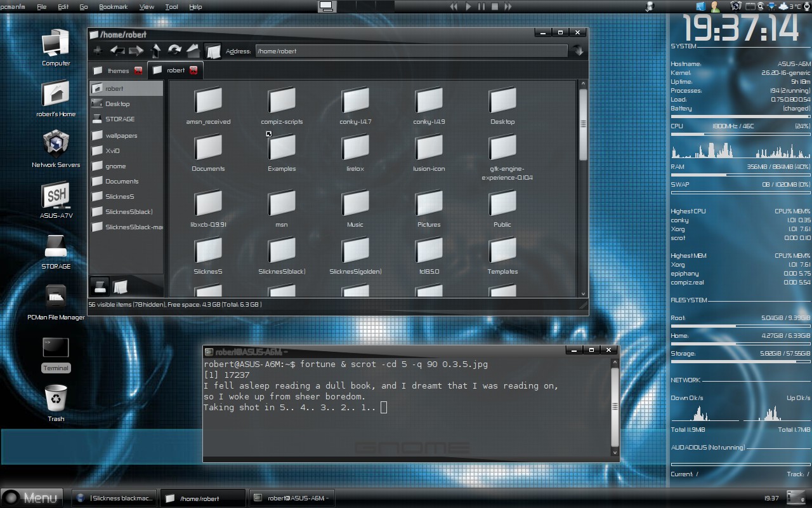The height and width of the screenshot is (508, 812).
Task: Click the terminal window vertical scrollbar
Action: (x=614, y=408)
